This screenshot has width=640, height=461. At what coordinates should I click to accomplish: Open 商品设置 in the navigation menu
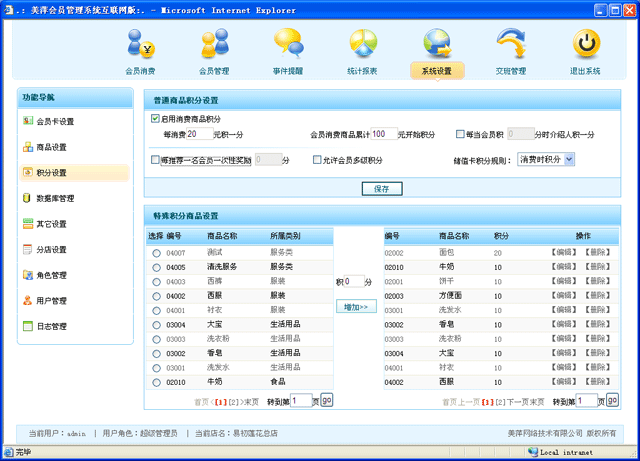coord(51,147)
